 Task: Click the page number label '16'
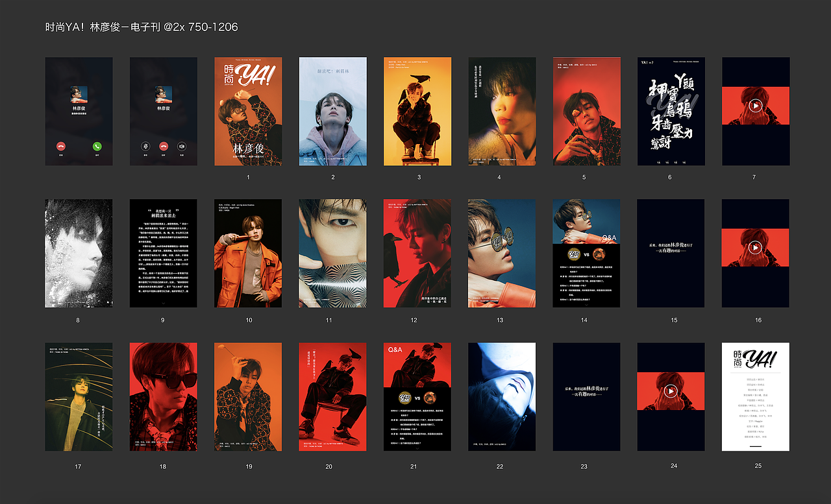pyautogui.click(x=758, y=320)
